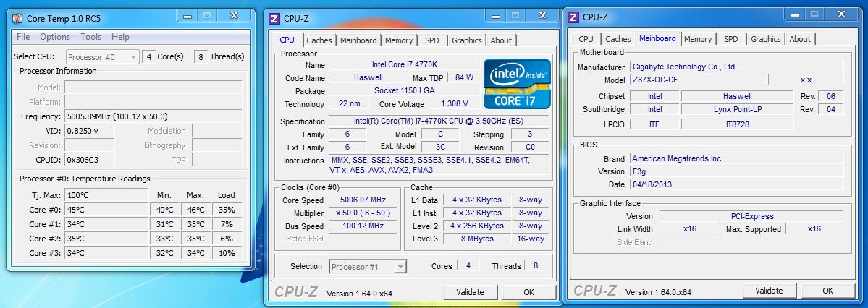Click processor Name field Intel Core i7 4770K
The width and height of the screenshot is (868, 308).
(404, 64)
